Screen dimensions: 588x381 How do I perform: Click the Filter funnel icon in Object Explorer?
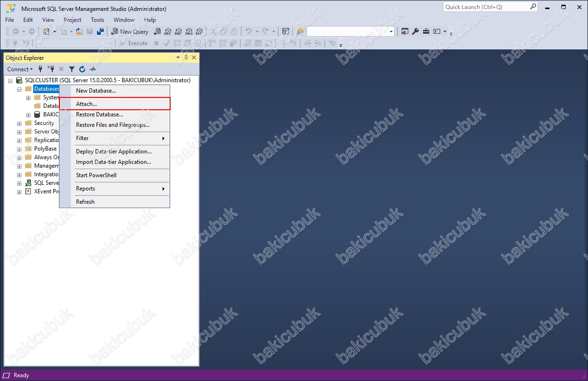pos(72,69)
